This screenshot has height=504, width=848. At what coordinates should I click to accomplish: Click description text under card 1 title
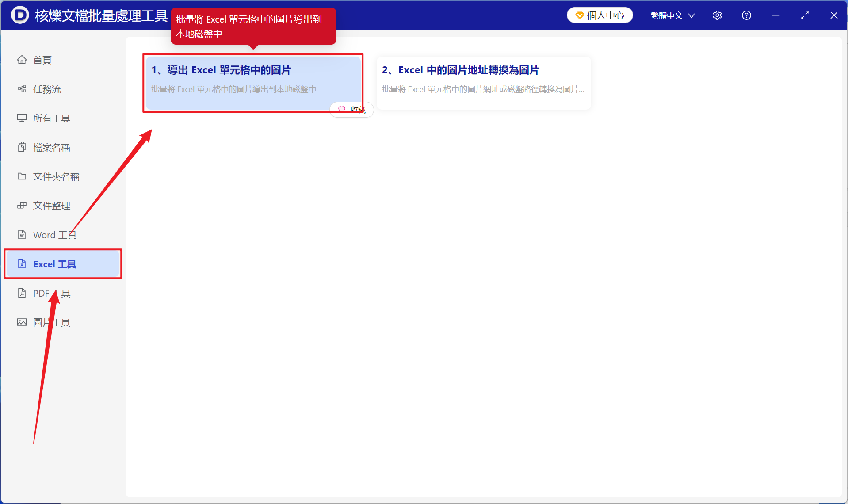click(233, 89)
